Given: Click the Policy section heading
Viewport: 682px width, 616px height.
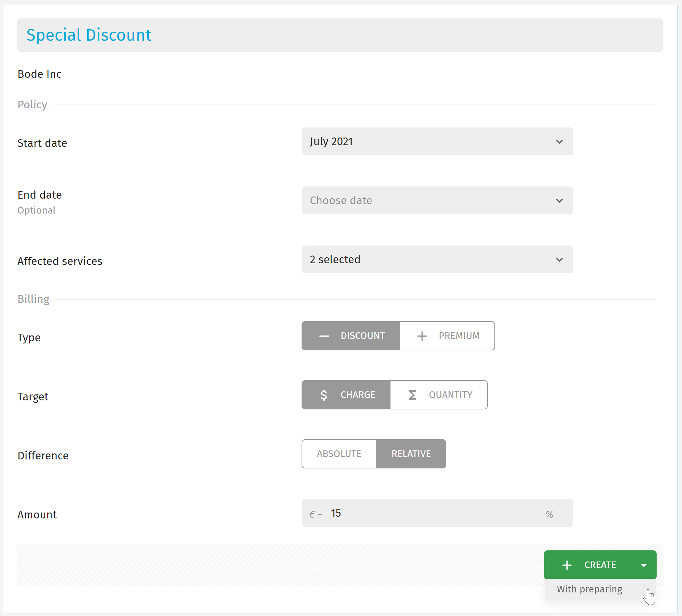Looking at the screenshot, I should tap(32, 105).
